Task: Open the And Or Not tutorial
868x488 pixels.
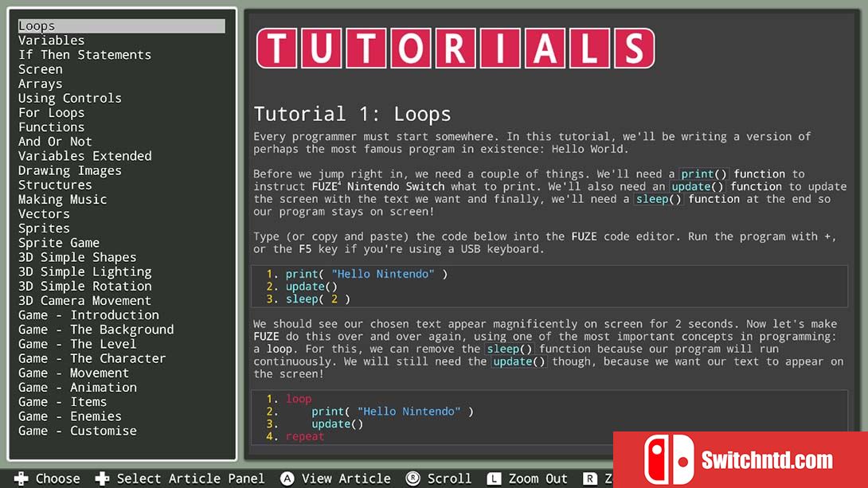Action: tap(55, 141)
